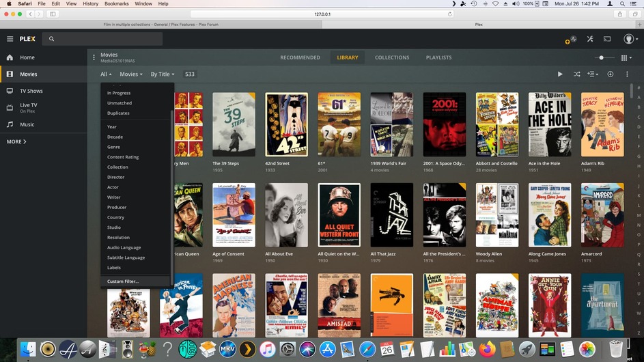Open Firefox from the Dock
This screenshot has width=644, height=362.
coord(487,350)
